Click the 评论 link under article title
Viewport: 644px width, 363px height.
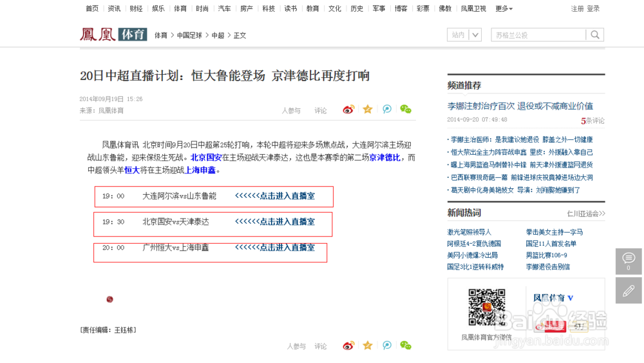(x=320, y=111)
